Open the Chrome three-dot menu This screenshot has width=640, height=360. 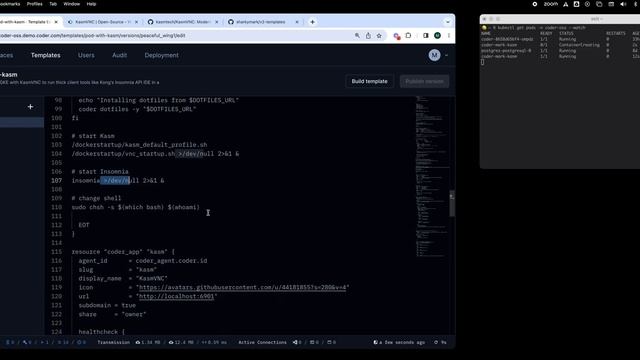(449, 36)
